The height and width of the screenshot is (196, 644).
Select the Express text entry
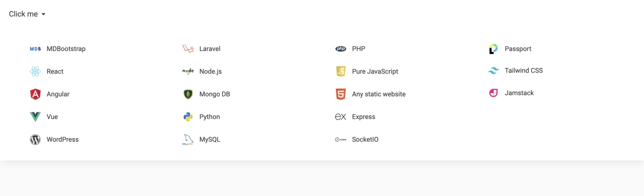(364, 117)
